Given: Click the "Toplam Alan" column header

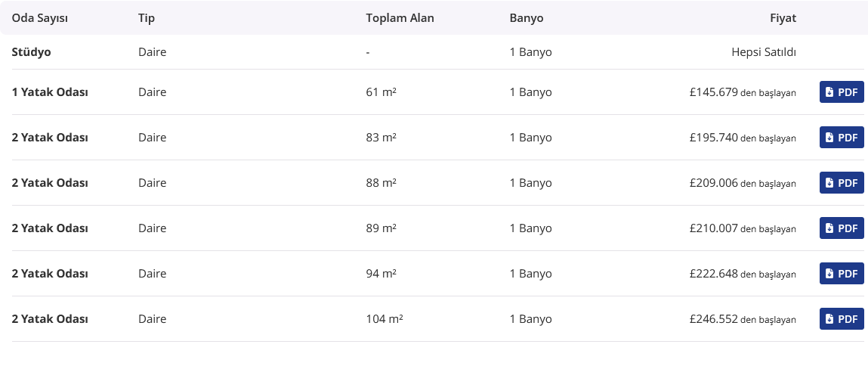Looking at the screenshot, I should (400, 18).
